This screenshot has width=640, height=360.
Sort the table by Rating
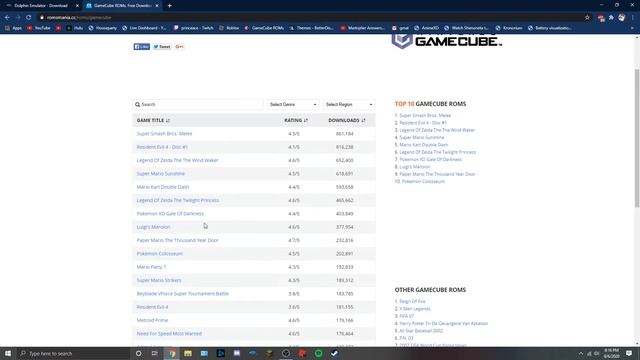[296, 120]
